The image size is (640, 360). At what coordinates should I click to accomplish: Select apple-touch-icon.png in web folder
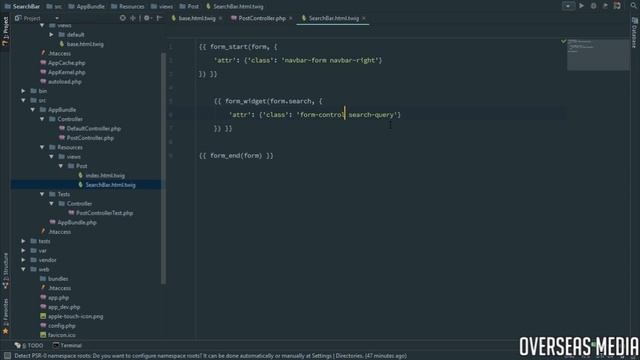pyautogui.click(x=71, y=316)
